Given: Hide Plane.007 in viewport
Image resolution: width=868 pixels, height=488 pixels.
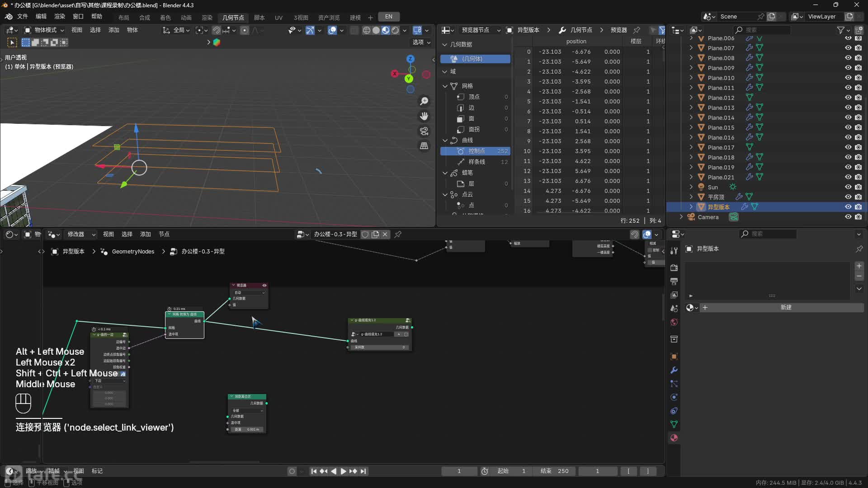Looking at the screenshot, I should click(848, 48).
